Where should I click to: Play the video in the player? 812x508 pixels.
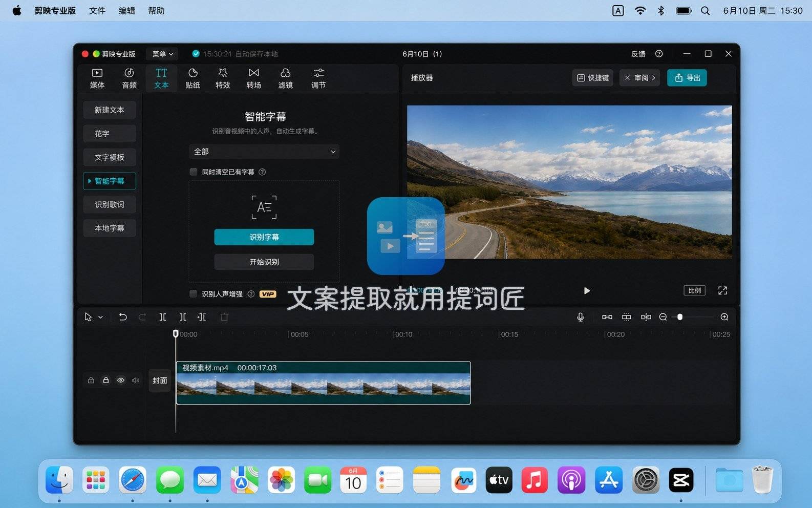(587, 291)
